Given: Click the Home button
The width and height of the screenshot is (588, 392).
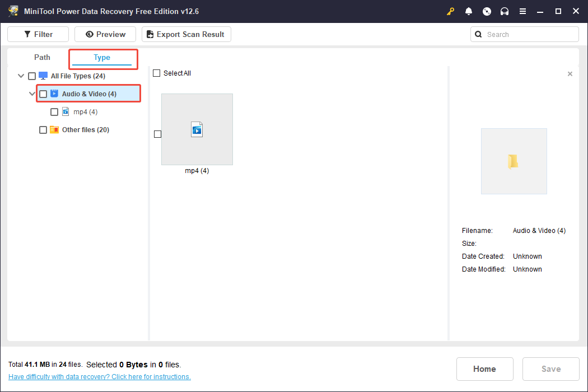Looking at the screenshot, I should point(484,368).
